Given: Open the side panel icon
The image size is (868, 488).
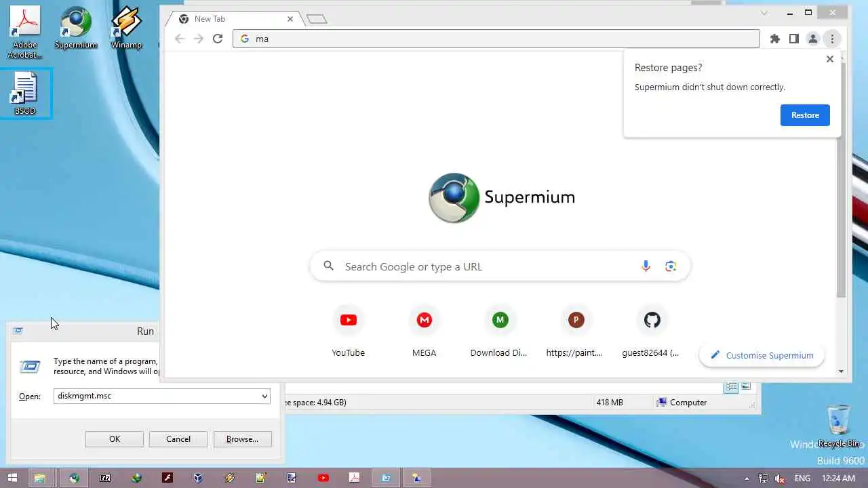Looking at the screenshot, I should tap(794, 39).
